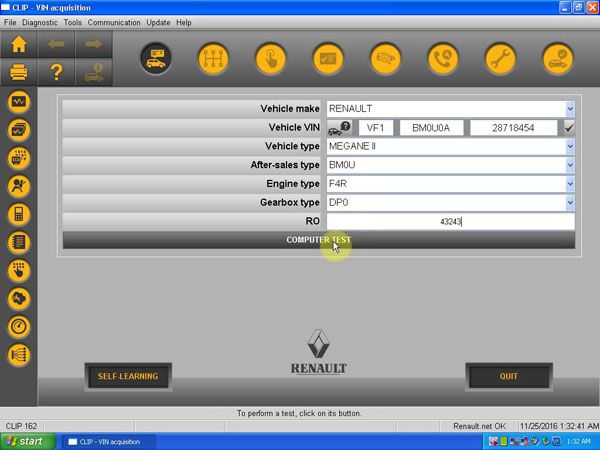Image resolution: width=600 pixels, height=450 pixels.
Task: Expand the Vehicle make dropdown
Action: point(570,109)
